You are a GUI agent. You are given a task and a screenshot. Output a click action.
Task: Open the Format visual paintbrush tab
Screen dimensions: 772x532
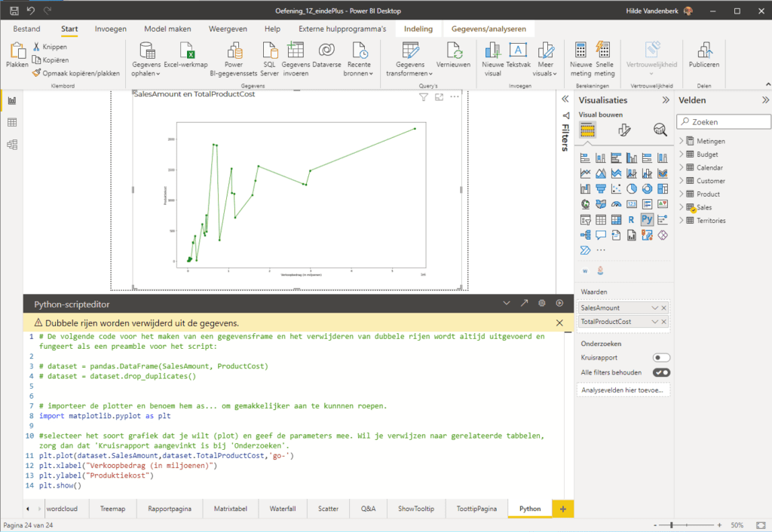click(x=623, y=130)
